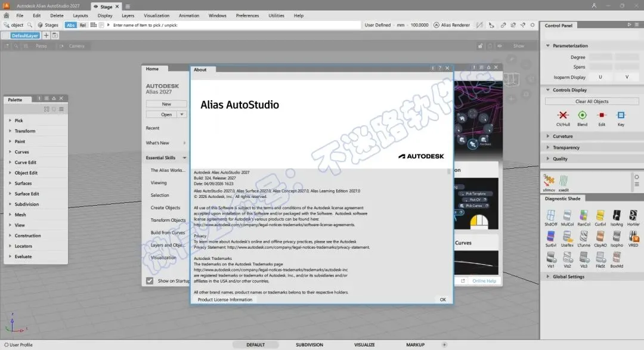The height and width of the screenshot is (350, 644).
Task: Open the File menu
Action: [x=20, y=16]
